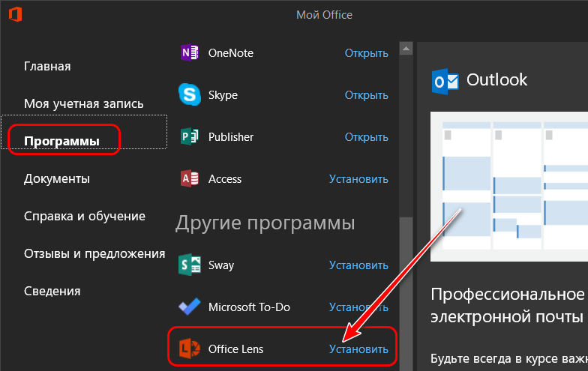588x371 pixels.
Task: Open the Главная section
Action: pos(47,66)
